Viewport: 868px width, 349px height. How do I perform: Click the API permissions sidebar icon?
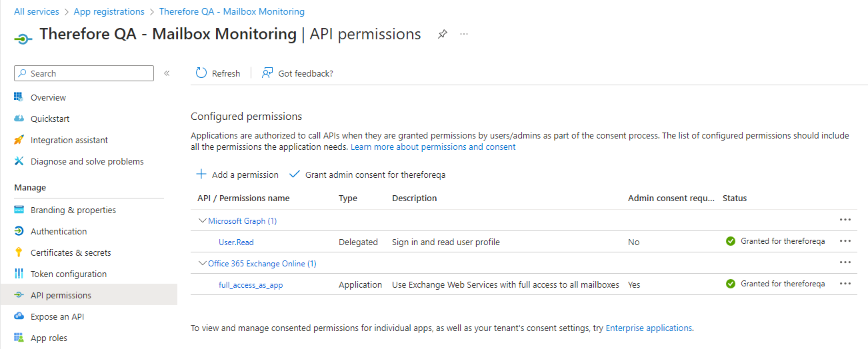19,295
